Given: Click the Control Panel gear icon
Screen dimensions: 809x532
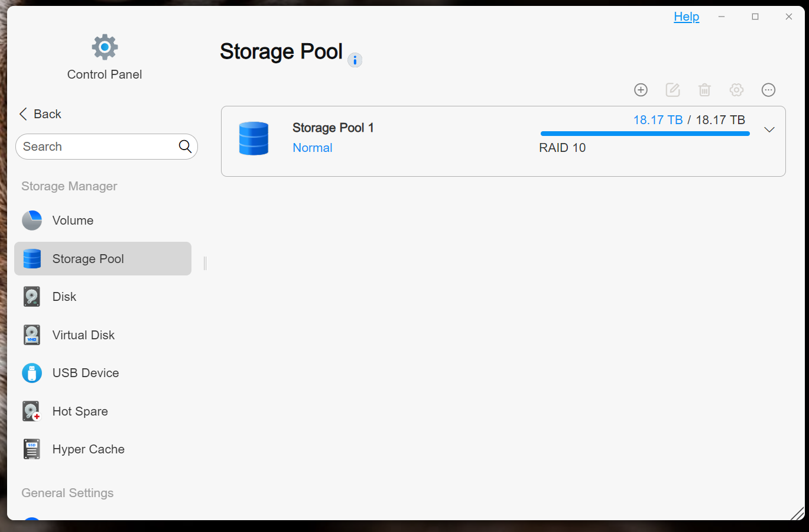Looking at the screenshot, I should click(x=105, y=47).
